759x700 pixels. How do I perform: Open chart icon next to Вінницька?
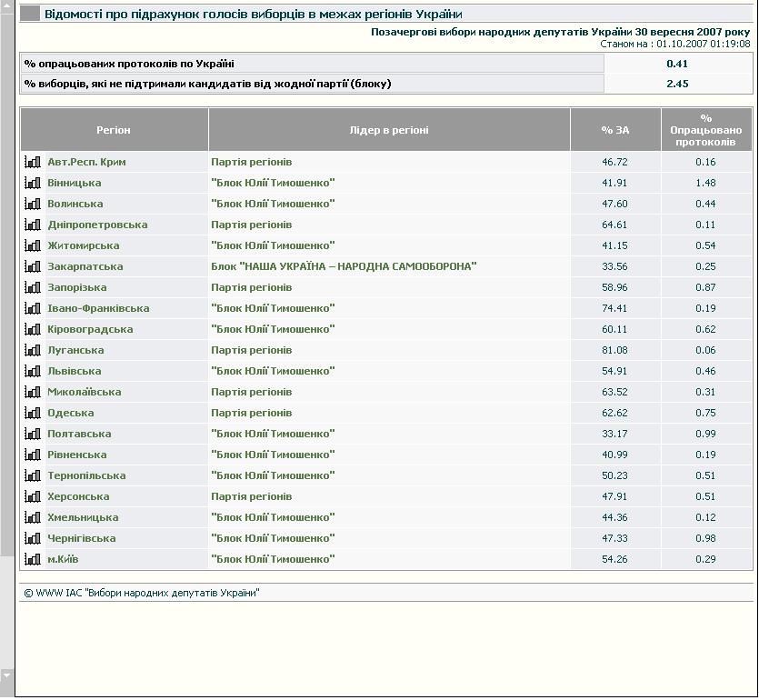point(33,183)
